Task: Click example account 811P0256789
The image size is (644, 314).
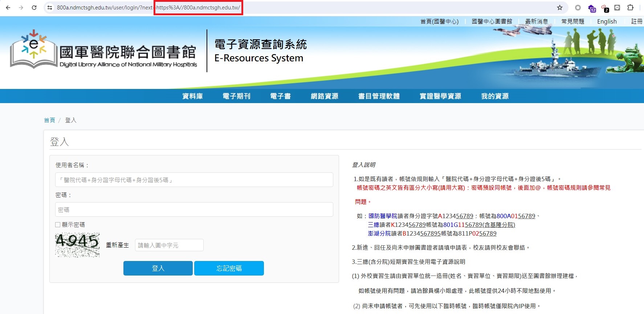Action: click(x=477, y=233)
